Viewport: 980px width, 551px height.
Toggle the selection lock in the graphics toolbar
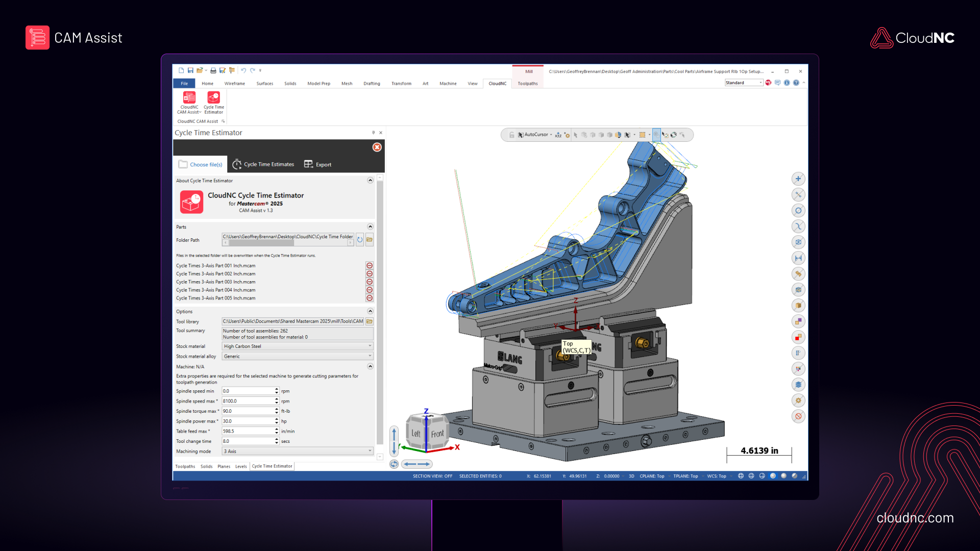pos(512,135)
